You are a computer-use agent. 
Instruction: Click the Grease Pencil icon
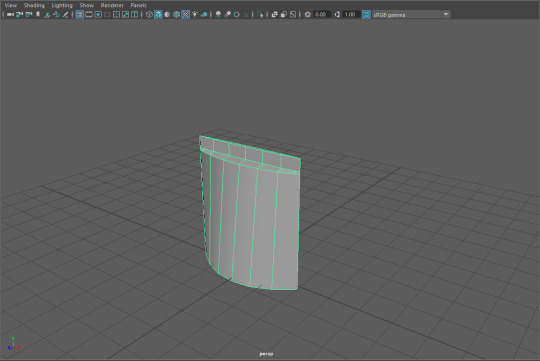[x=65, y=14]
